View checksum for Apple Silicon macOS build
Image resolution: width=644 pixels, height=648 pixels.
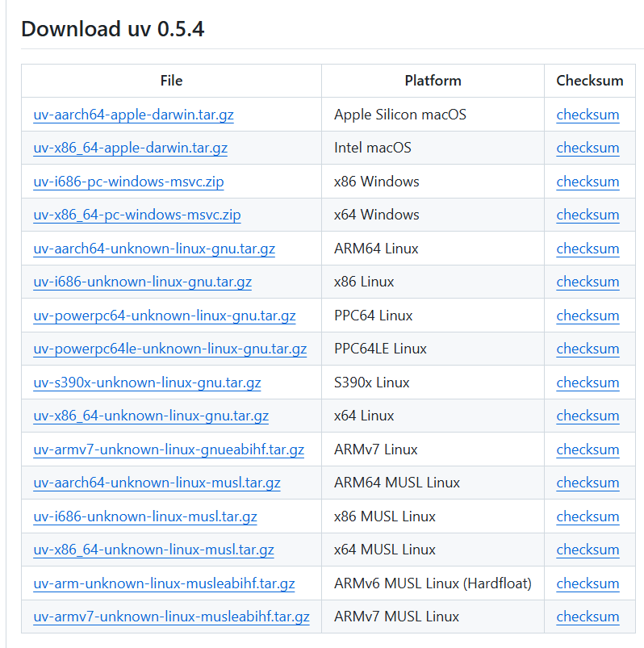pyautogui.click(x=588, y=115)
